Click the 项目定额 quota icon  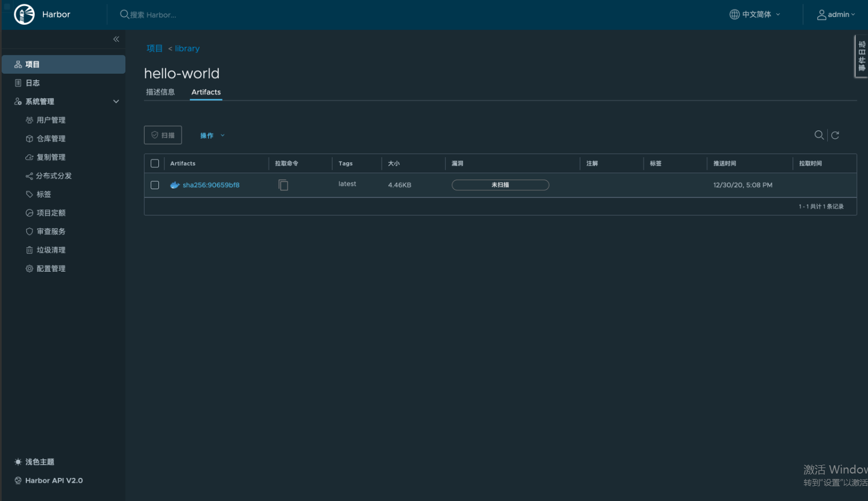coord(30,213)
